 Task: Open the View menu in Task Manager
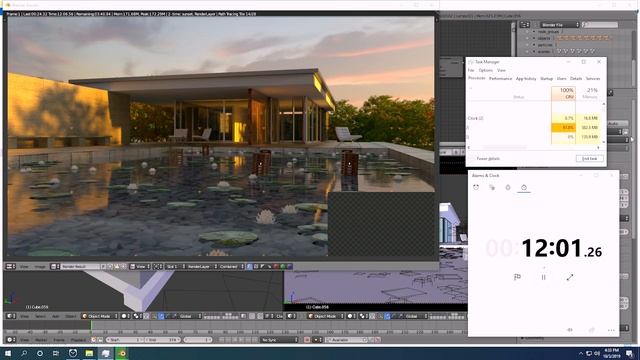pyautogui.click(x=501, y=70)
